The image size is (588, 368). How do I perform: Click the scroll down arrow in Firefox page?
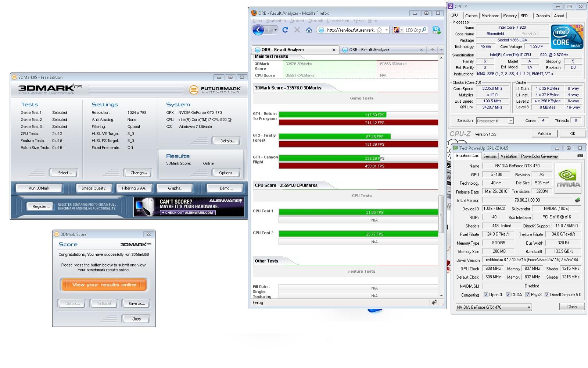pos(441,296)
